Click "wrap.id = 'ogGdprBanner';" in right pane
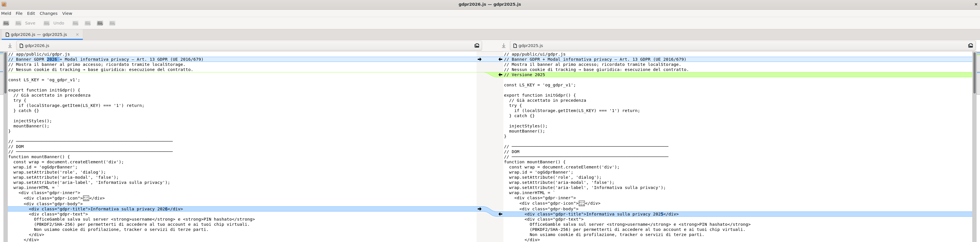The width and height of the screenshot is (980, 242). (x=541, y=172)
